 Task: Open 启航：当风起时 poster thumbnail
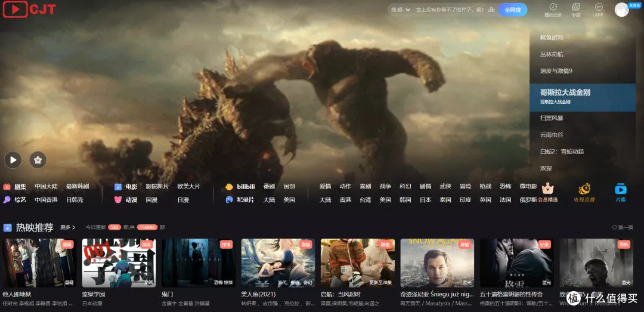pyautogui.click(x=358, y=263)
